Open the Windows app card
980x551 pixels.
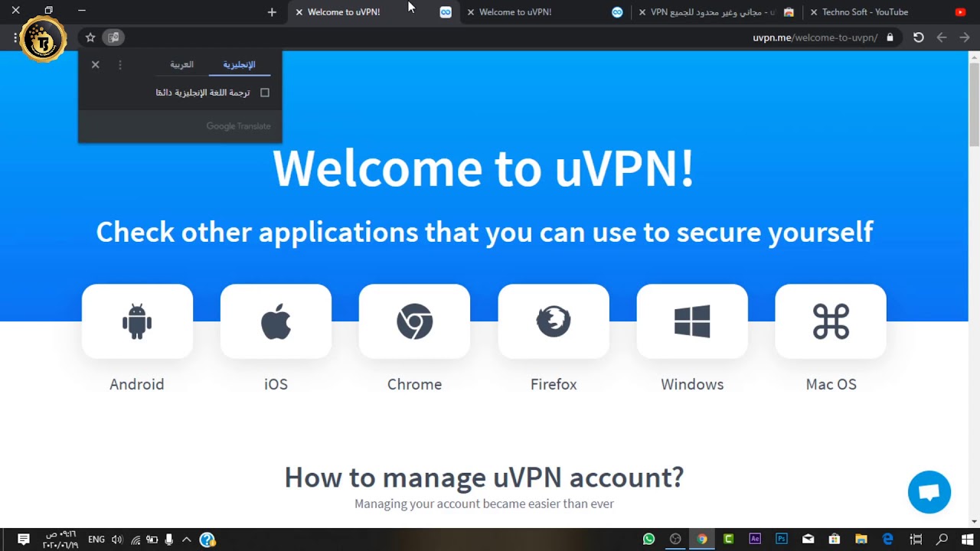[692, 321]
